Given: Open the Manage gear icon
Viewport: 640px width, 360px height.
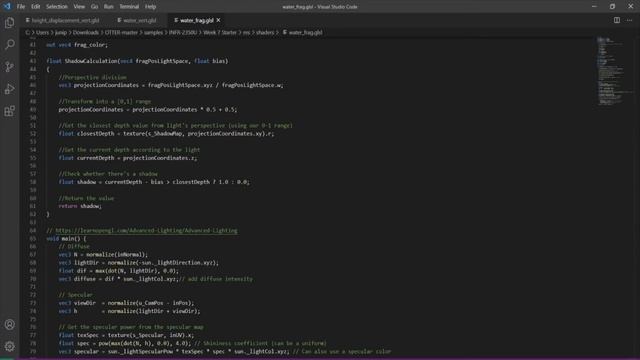Looking at the screenshot, I should pyautogui.click(x=9, y=347).
